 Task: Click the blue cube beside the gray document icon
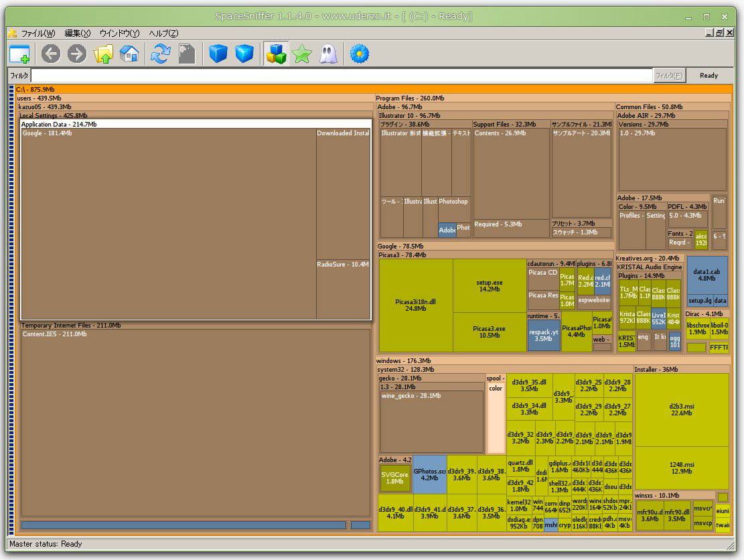tap(218, 54)
